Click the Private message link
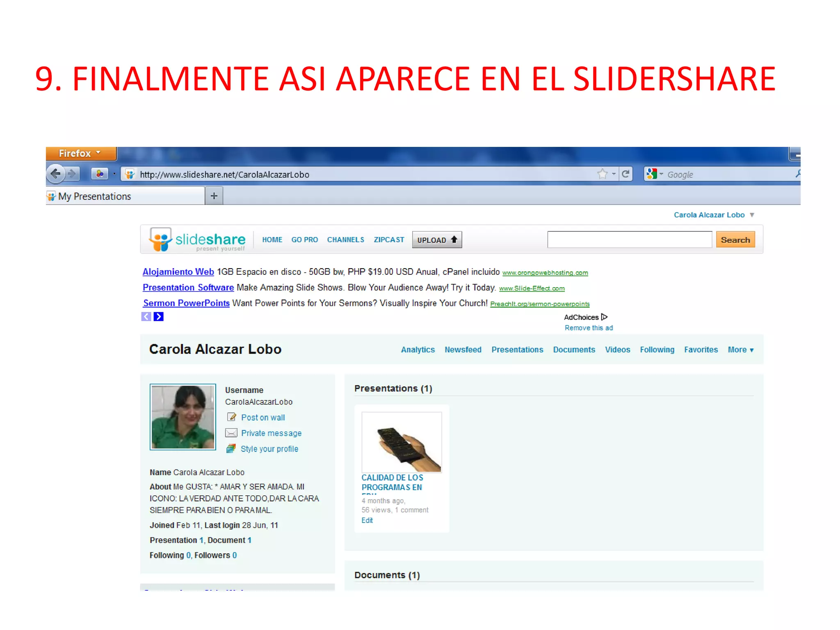The height and width of the screenshot is (630, 840). (x=271, y=433)
